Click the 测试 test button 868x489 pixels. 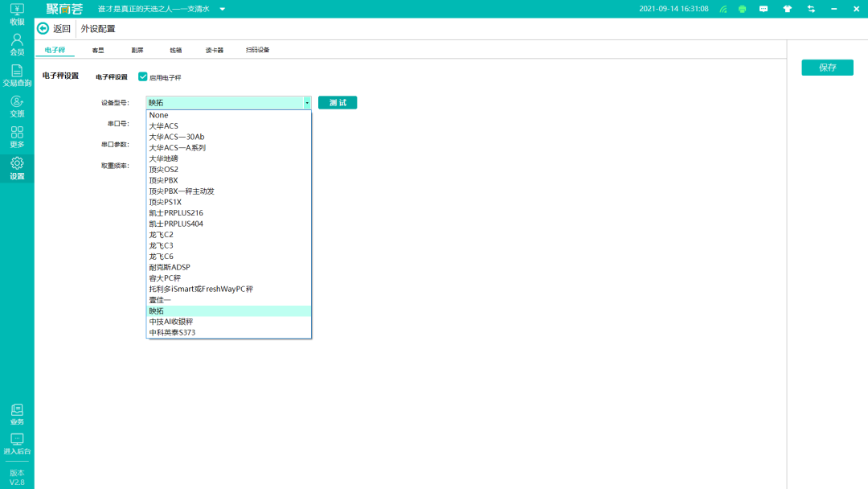point(337,102)
